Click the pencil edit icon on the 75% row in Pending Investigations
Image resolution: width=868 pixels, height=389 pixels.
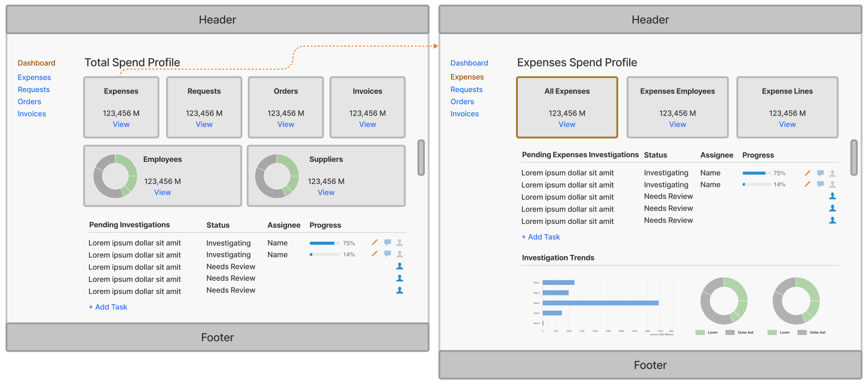[375, 242]
